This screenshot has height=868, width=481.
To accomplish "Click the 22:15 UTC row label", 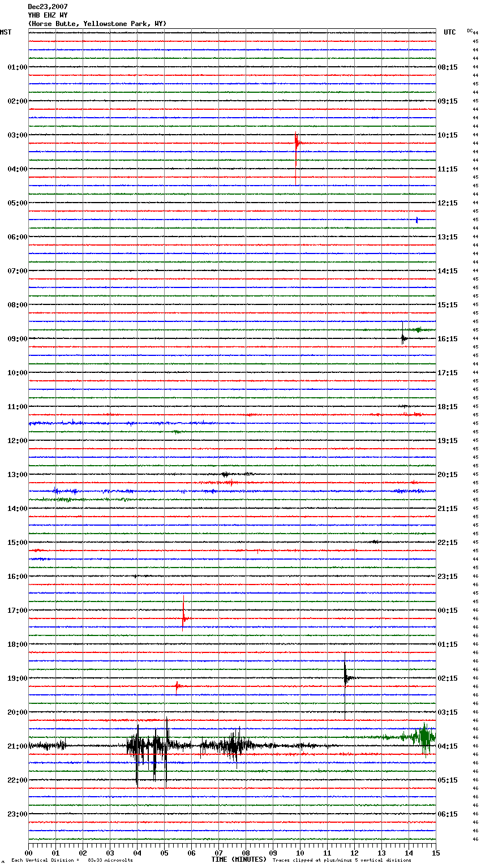I will [448, 543].
